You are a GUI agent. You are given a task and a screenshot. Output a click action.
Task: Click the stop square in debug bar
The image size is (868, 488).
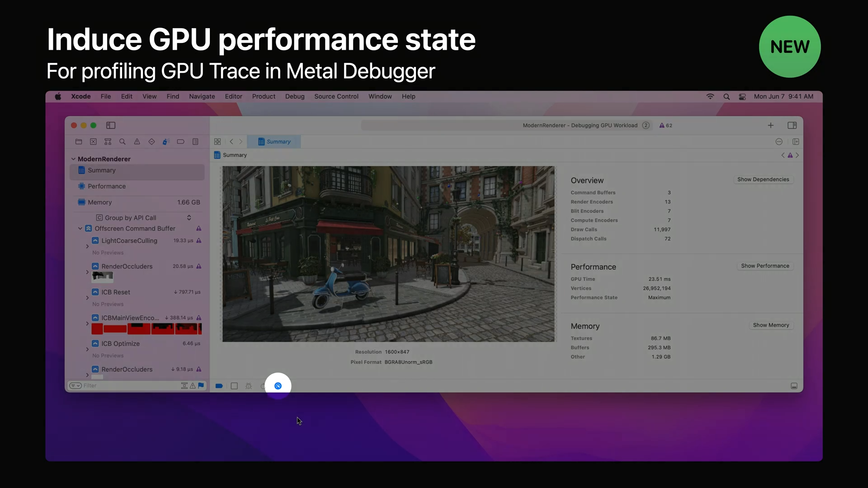(x=234, y=386)
